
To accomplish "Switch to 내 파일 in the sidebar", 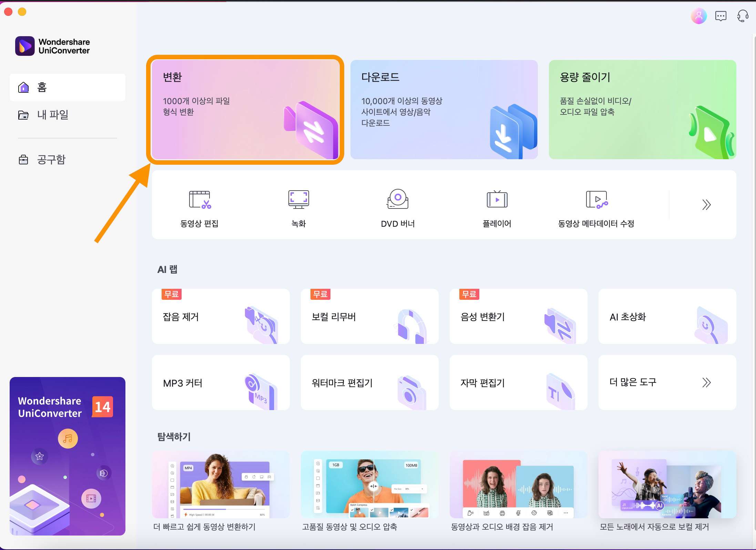I will 68,115.
